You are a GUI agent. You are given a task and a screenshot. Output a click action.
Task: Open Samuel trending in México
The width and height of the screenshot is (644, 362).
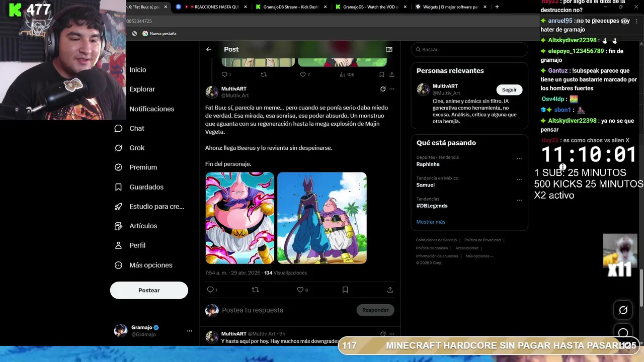click(425, 185)
